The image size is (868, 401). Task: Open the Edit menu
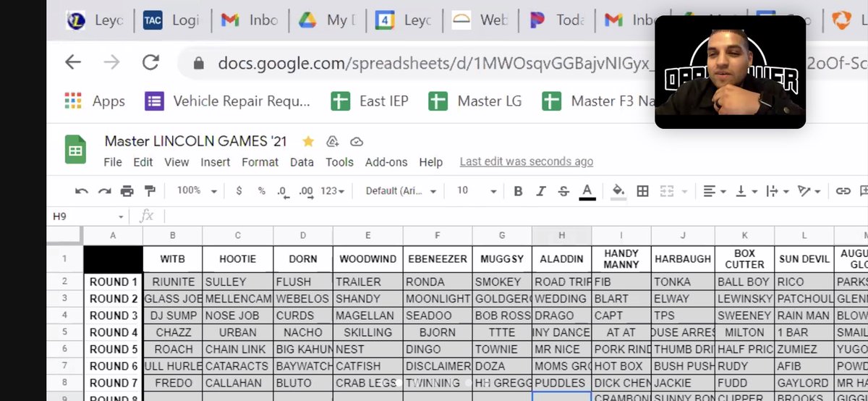pos(143,162)
